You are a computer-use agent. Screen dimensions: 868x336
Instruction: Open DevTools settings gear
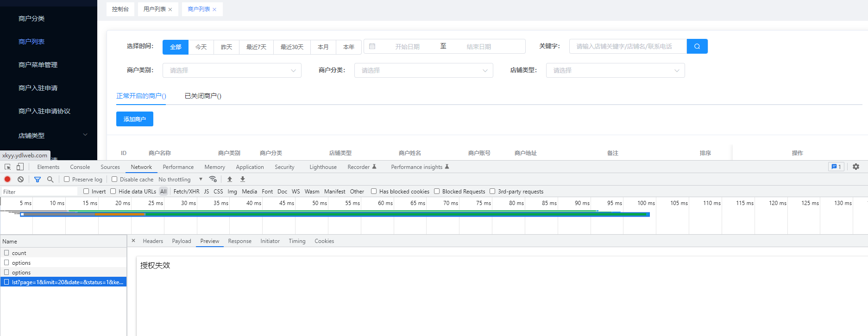(856, 167)
